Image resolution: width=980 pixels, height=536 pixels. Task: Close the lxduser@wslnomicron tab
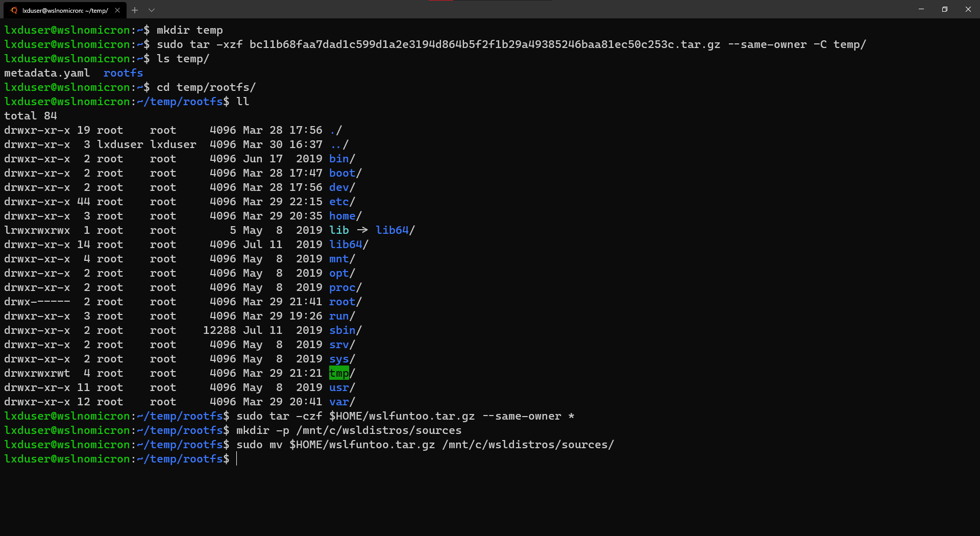(x=117, y=10)
